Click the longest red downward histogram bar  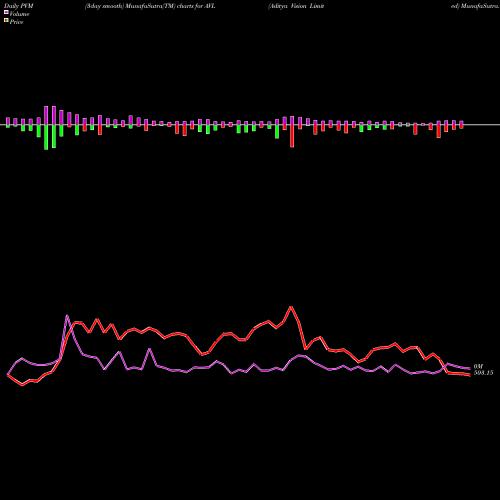pyautogui.click(x=292, y=136)
